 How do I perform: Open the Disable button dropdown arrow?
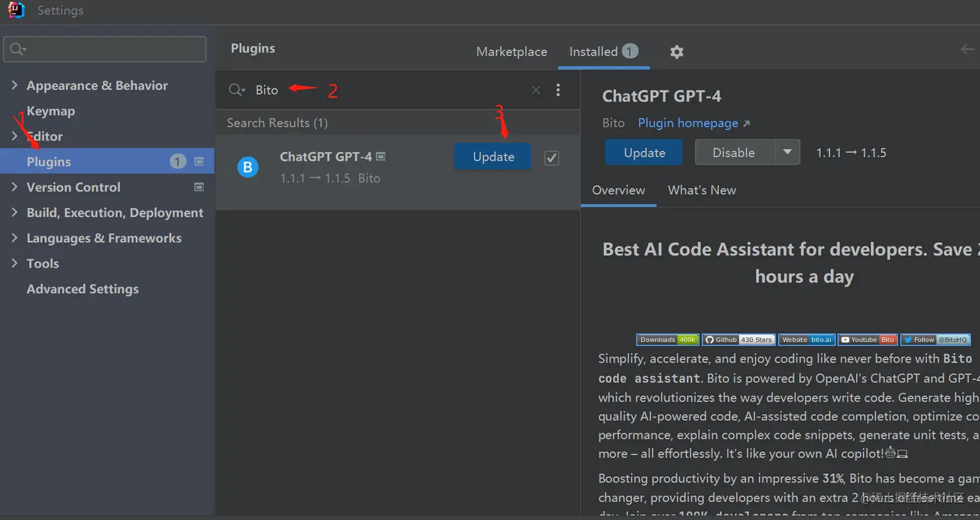(x=787, y=152)
